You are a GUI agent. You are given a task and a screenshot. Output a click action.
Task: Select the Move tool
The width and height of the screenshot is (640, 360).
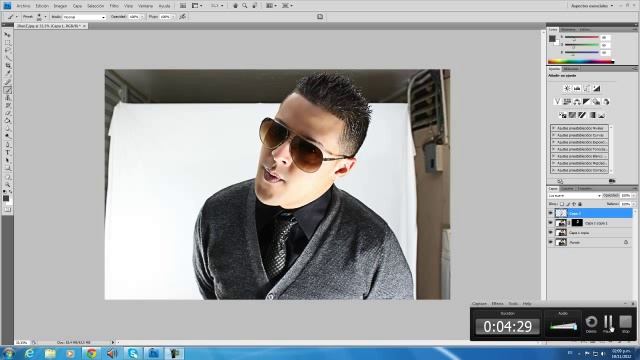coord(7,35)
